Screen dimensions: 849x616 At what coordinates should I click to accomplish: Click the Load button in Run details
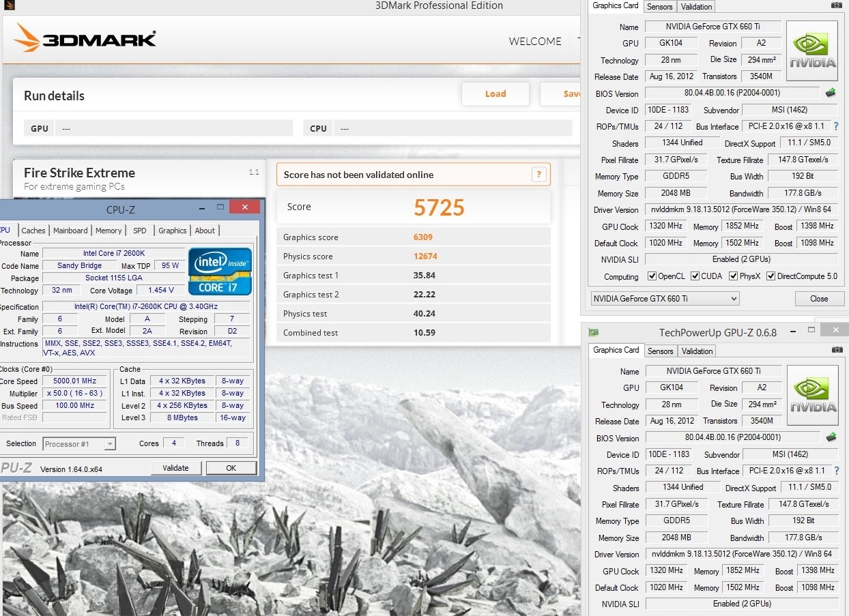tap(495, 94)
